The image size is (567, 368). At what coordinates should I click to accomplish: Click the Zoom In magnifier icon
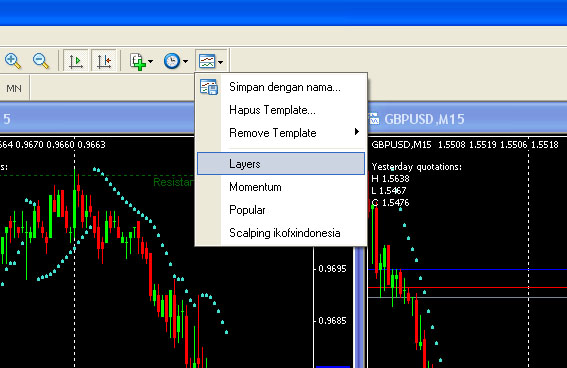[x=13, y=61]
